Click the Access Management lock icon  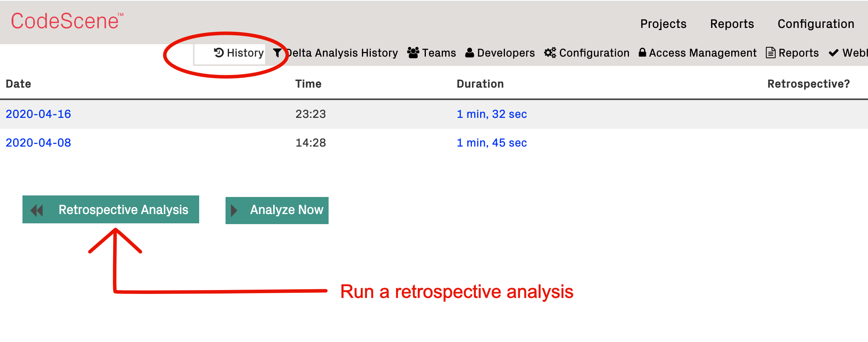642,52
